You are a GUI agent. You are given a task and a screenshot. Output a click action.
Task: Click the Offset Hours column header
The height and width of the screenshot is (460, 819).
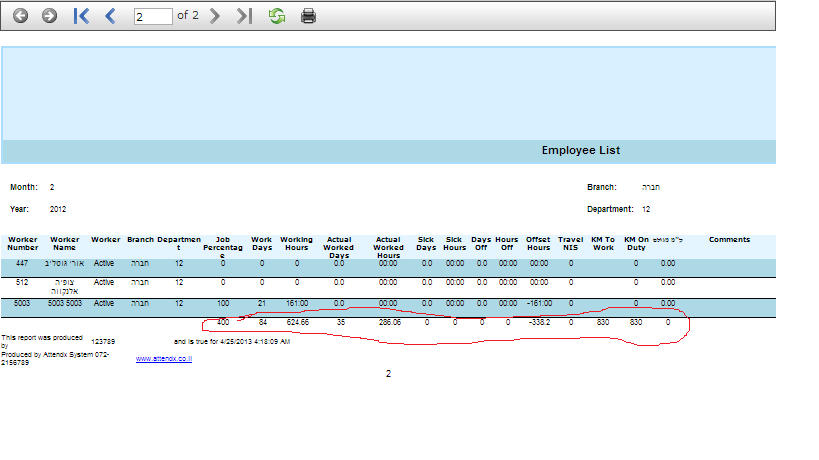pos(538,244)
